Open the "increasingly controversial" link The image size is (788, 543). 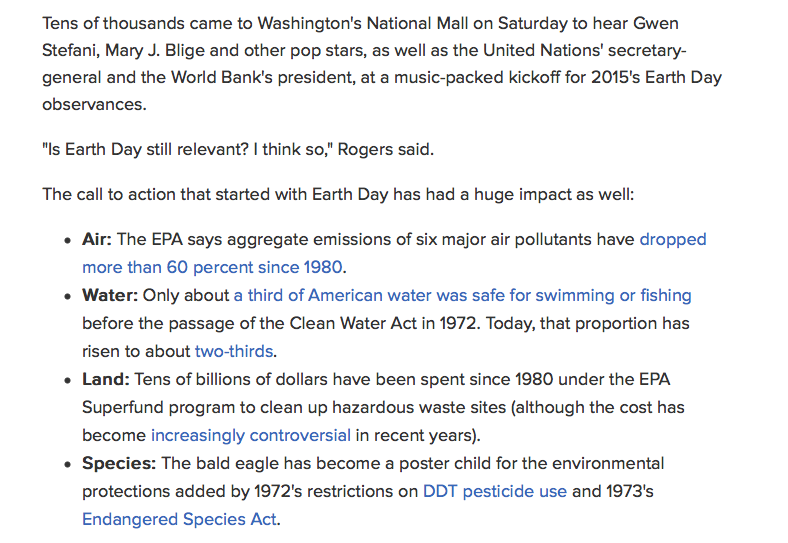250,436
